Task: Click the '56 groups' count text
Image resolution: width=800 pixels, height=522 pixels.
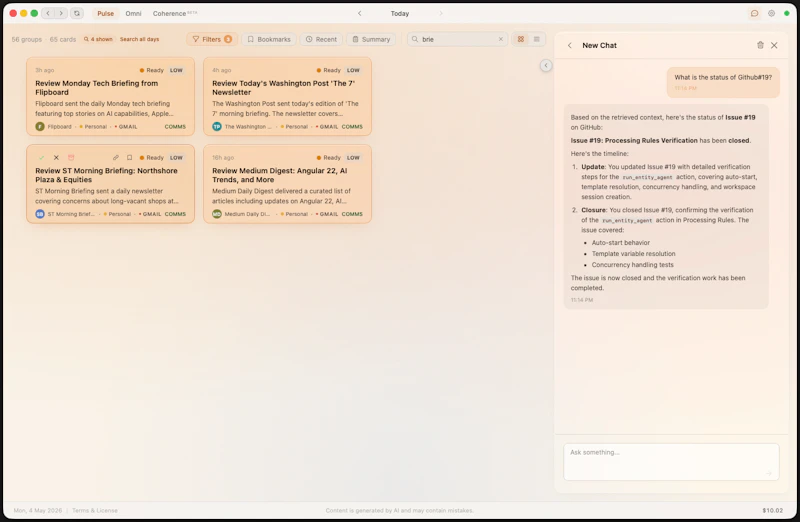Action: pyautogui.click(x=27, y=39)
